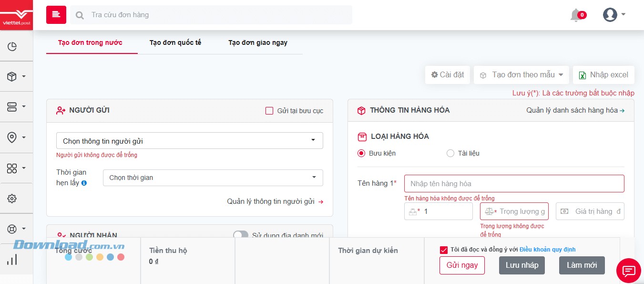Toggle Sử dụng địa danh mới switch

[241, 235]
